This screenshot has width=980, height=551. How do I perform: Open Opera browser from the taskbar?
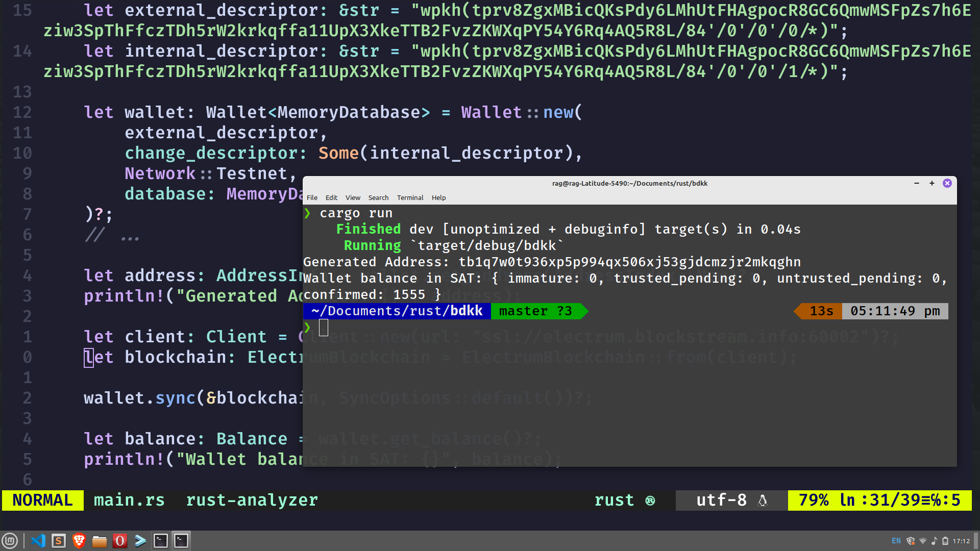click(x=120, y=540)
